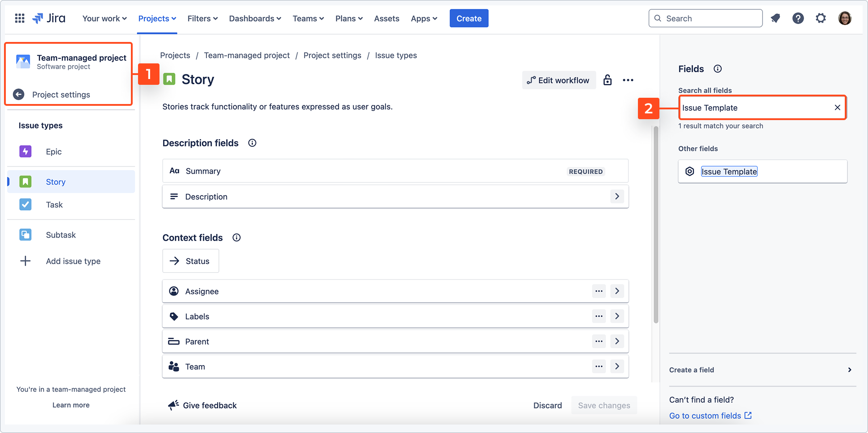Screen dimensions: 868x433
Task: Open the notifications bell icon
Action: pyautogui.click(x=776, y=18)
